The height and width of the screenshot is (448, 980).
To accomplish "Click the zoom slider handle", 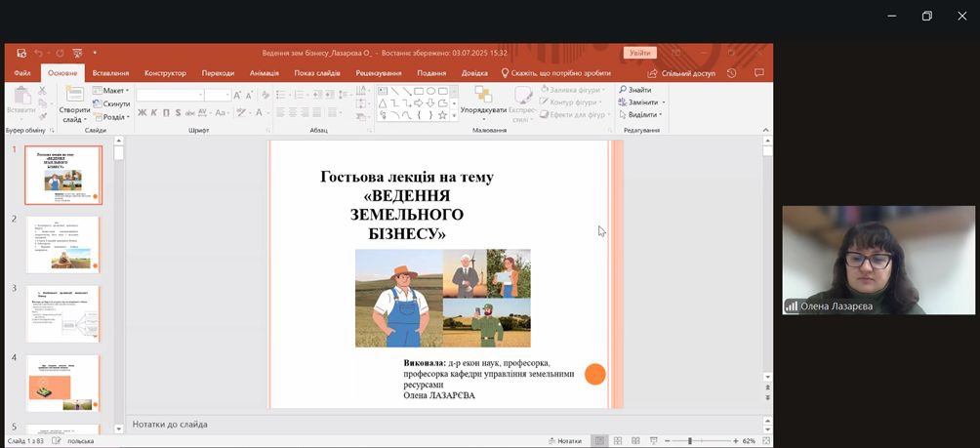I will (x=689, y=441).
